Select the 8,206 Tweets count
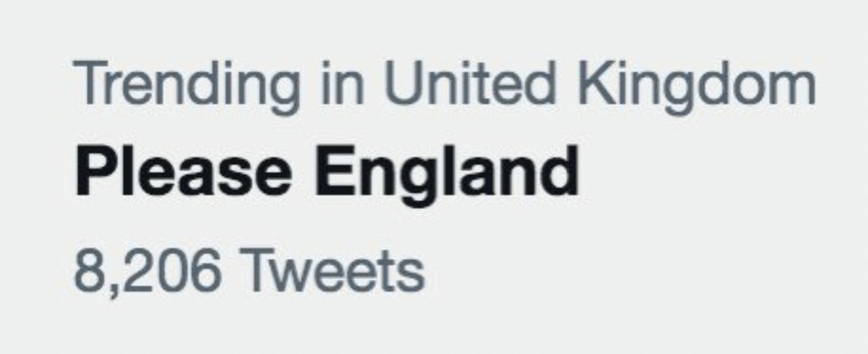This screenshot has height=354, width=868. [x=248, y=271]
